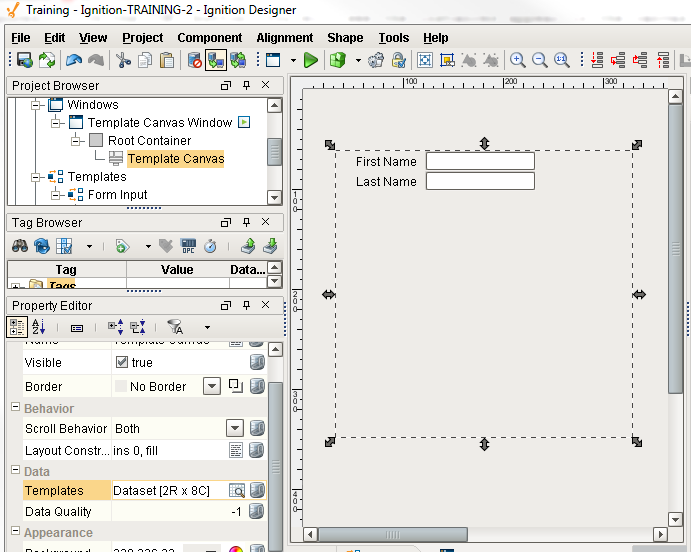Open the Border type dropdown

click(212, 387)
